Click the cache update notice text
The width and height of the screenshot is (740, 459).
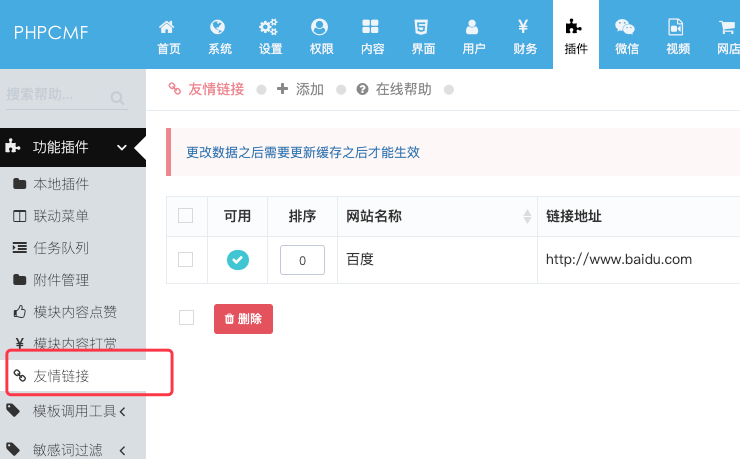tap(303, 152)
